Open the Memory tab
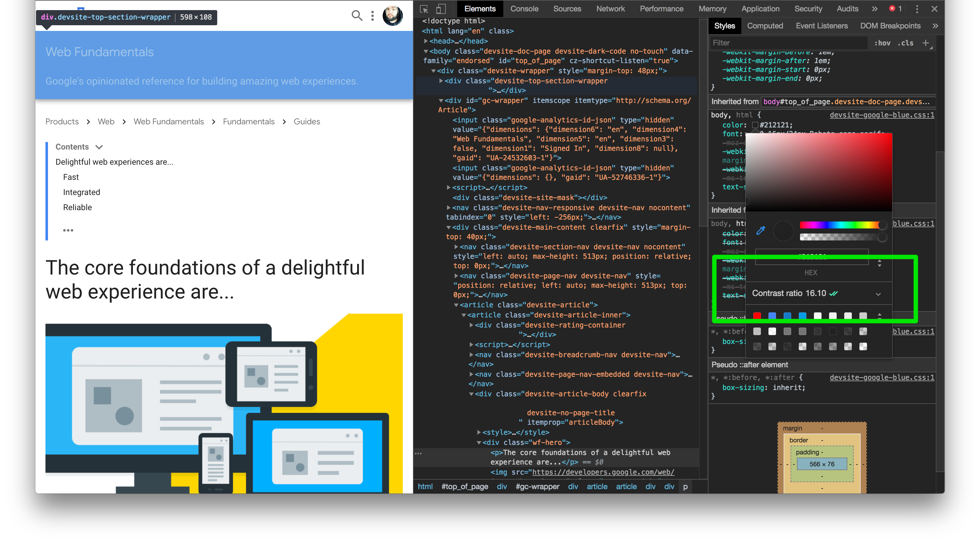 point(712,9)
